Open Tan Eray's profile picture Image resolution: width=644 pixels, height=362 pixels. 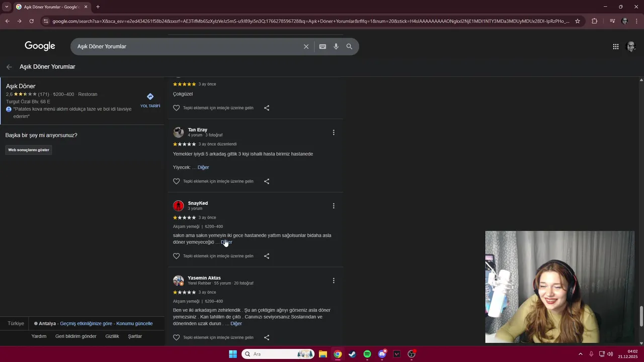[x=179, y=132]
